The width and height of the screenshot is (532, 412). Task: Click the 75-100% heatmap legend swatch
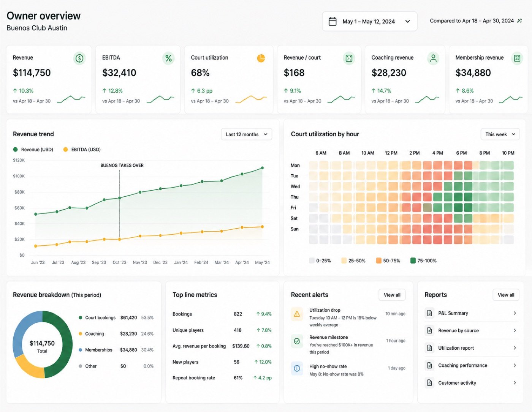(413, 260)
